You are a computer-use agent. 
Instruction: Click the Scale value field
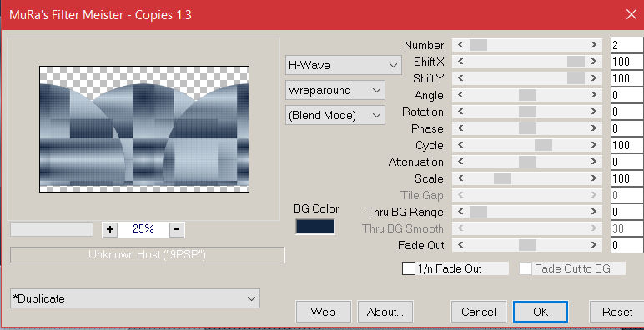627,178
